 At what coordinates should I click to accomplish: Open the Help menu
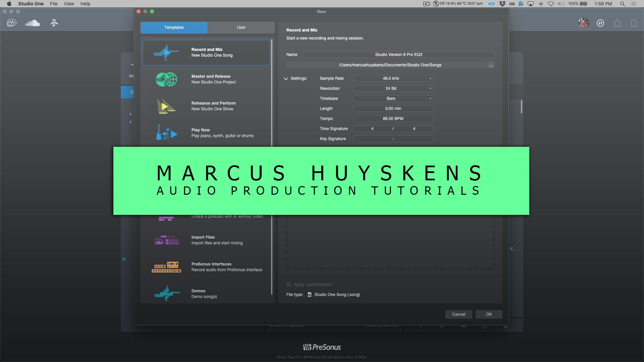point(85,4)
